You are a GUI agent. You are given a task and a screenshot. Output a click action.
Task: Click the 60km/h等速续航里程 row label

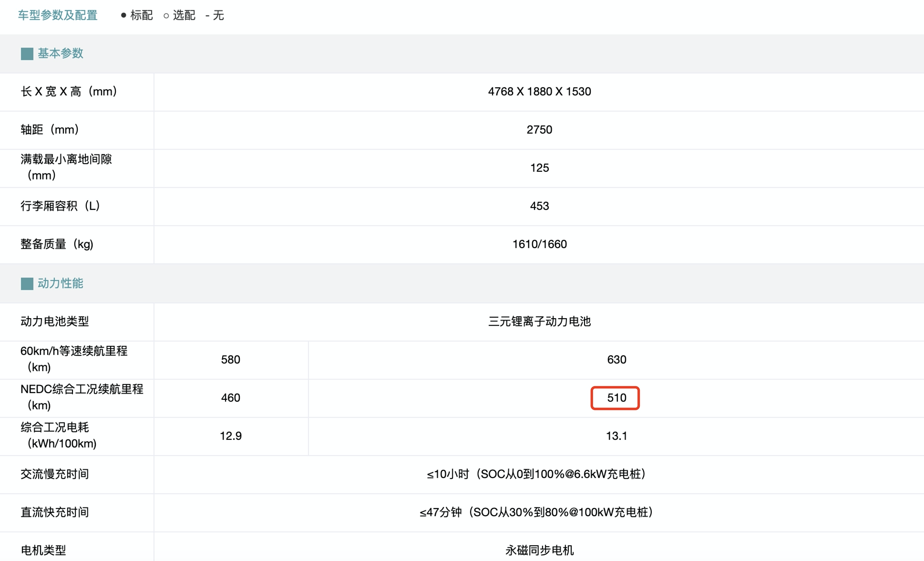[x=74, y=359]
